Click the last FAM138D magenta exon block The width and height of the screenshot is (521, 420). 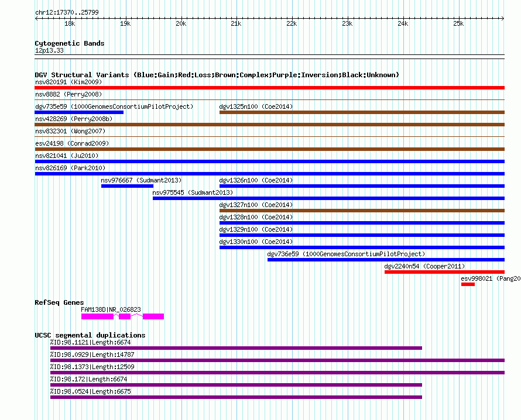(153, 316)
